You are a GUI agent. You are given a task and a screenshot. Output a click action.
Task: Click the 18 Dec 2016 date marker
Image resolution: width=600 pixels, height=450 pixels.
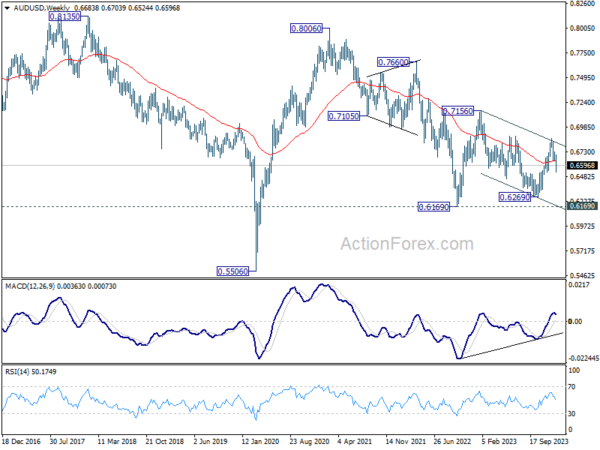[x=21, y=441]
